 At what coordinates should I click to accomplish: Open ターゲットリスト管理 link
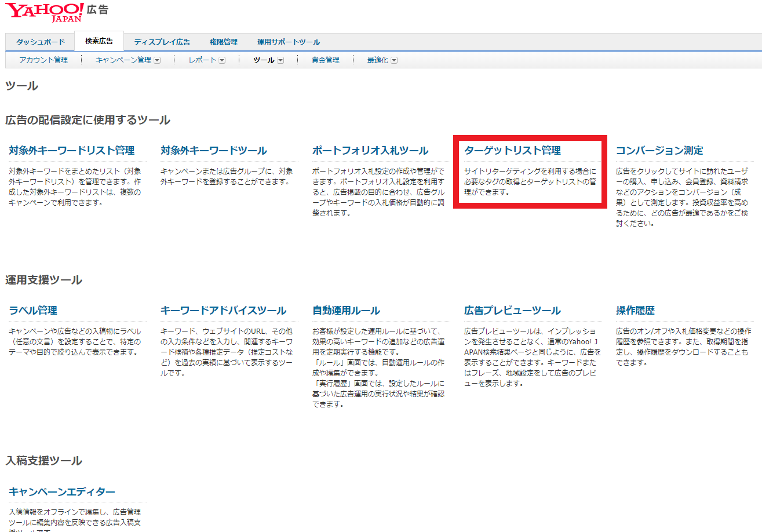(513, 150)
